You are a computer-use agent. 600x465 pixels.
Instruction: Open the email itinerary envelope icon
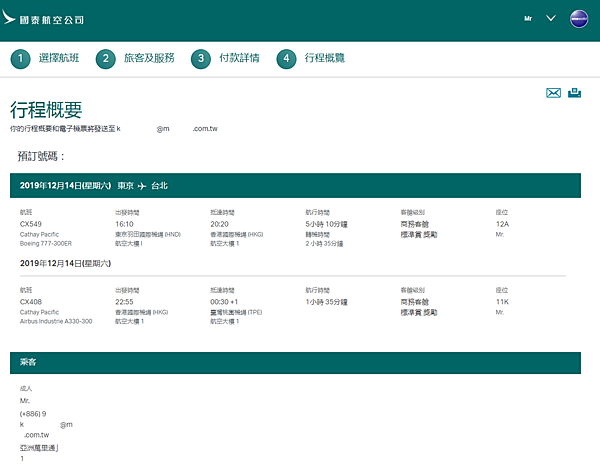pyautogui.click(x=553, y=93)
